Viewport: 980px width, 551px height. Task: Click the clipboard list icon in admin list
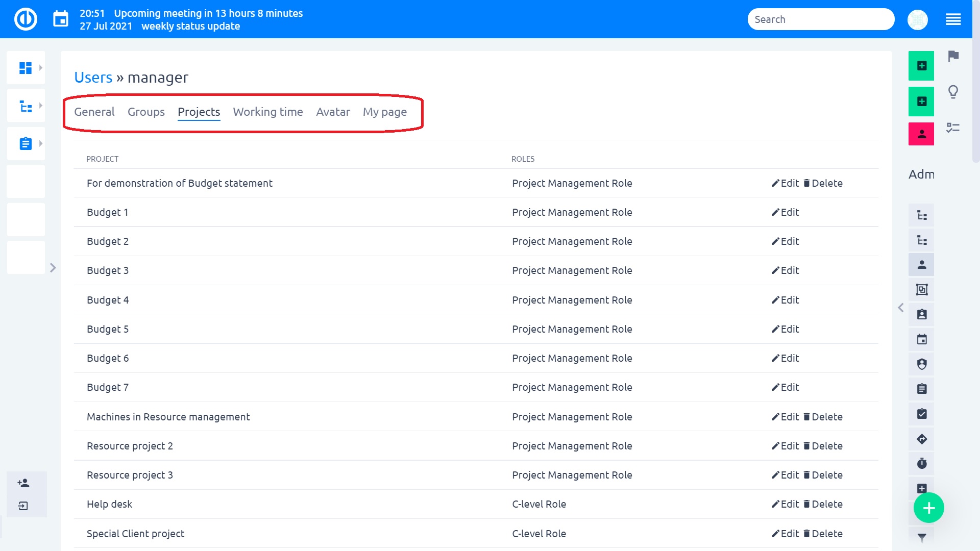pos(921,389)
